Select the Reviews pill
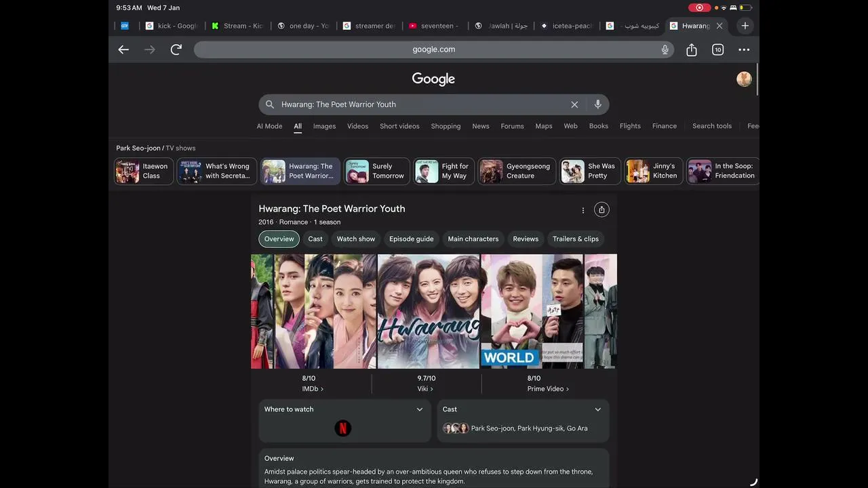 coord(526,239)
